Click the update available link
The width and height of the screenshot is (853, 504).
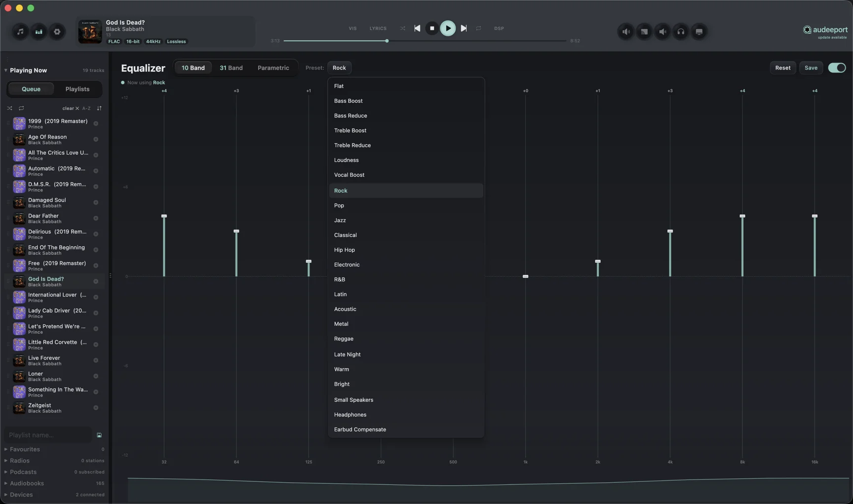click(x=832, y=38)
